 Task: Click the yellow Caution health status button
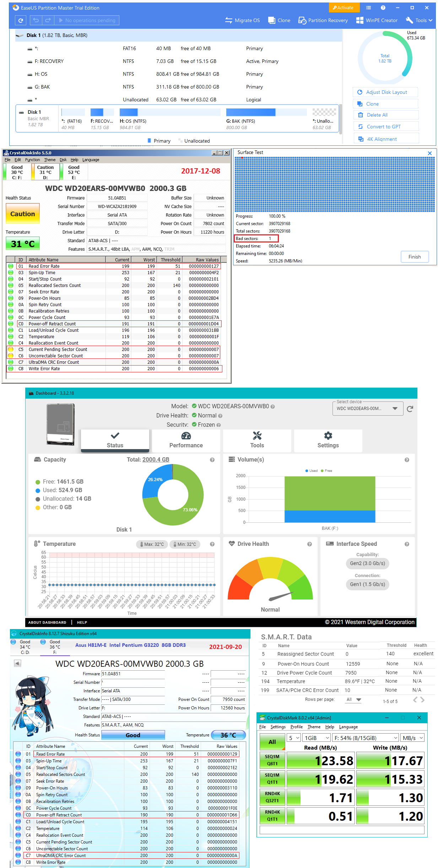[22, 214]
